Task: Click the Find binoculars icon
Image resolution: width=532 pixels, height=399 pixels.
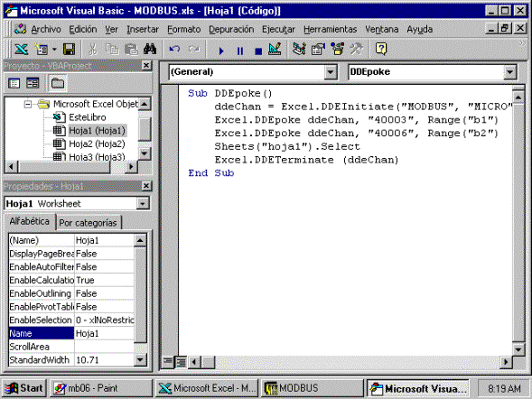Action: click(x=150, y=50)
